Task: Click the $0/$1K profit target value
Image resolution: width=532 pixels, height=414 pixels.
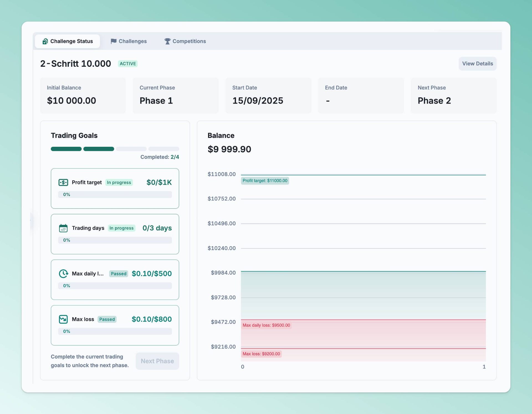Action: click(x=159, y=182)
